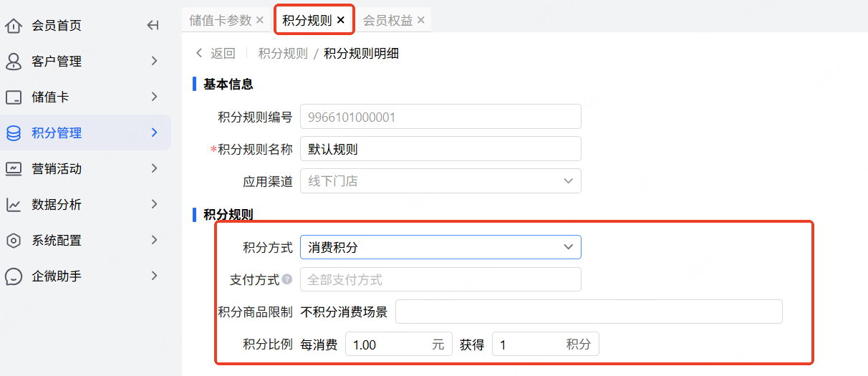Open the 积分方式 dropdown
This screenshot has width=868, height=376.
[x=440, y=247]
